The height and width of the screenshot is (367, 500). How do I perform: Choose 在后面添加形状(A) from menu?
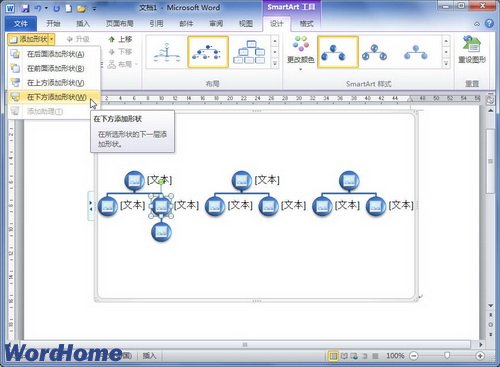click(x=54, y=54)
